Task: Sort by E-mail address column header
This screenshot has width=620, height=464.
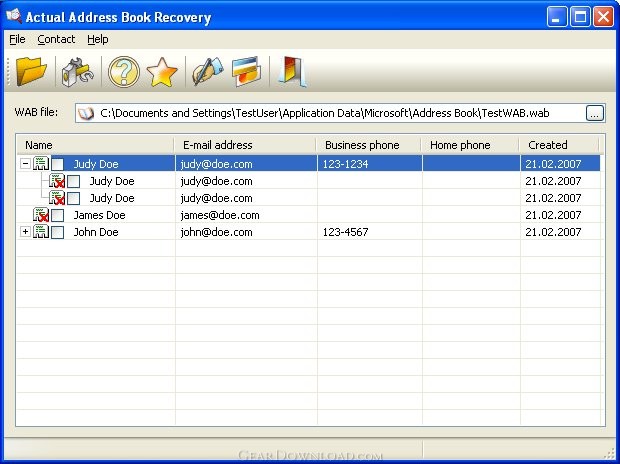Action: pos(245,145)
